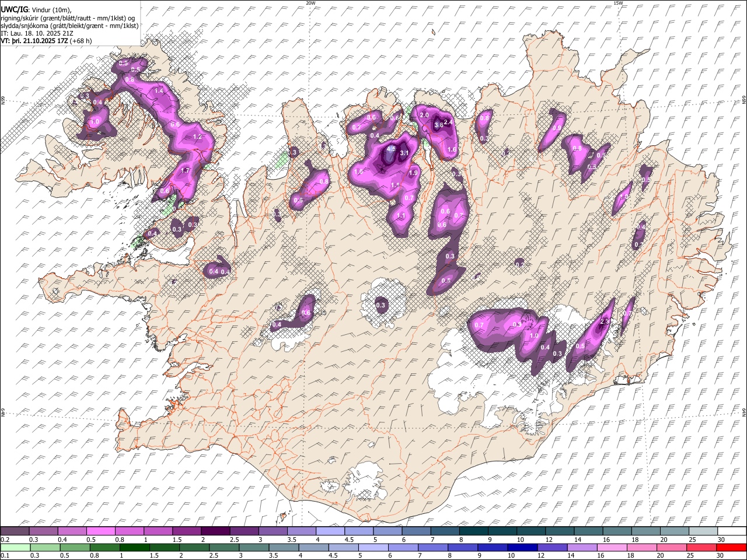Image resolution: width=747 pixels, height=560 pixels.
Task: Click the 2.4 snowfall value on the map
Action: point(448,122)
